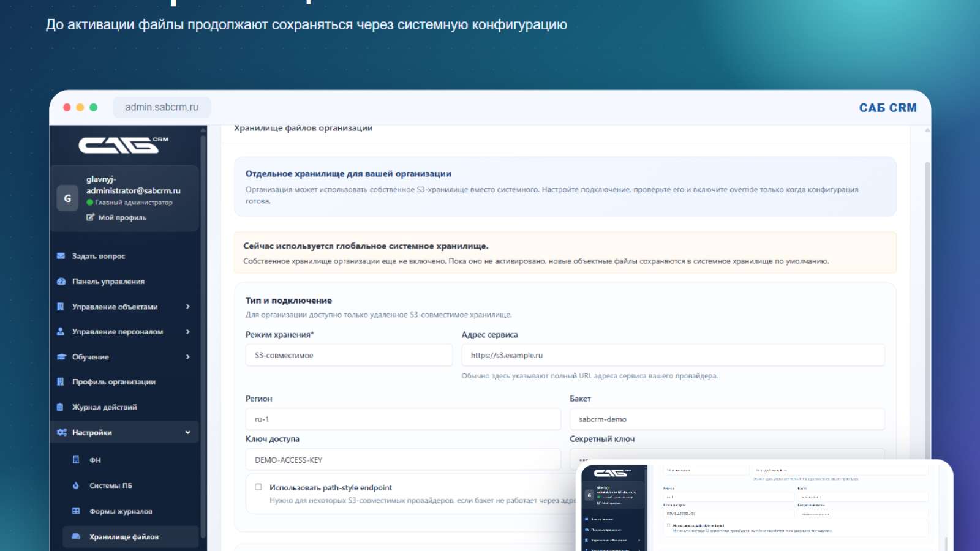
Task: Click the admin.sabcrm.ru address bar
Action: click(162, 107)
